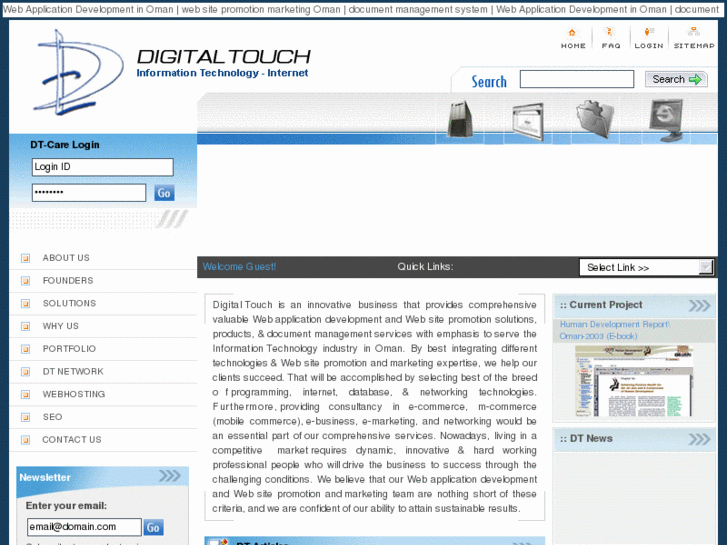Click the orange bullet beside Why Us
This screenshot has width=727, height=545.
coord(26,326)
